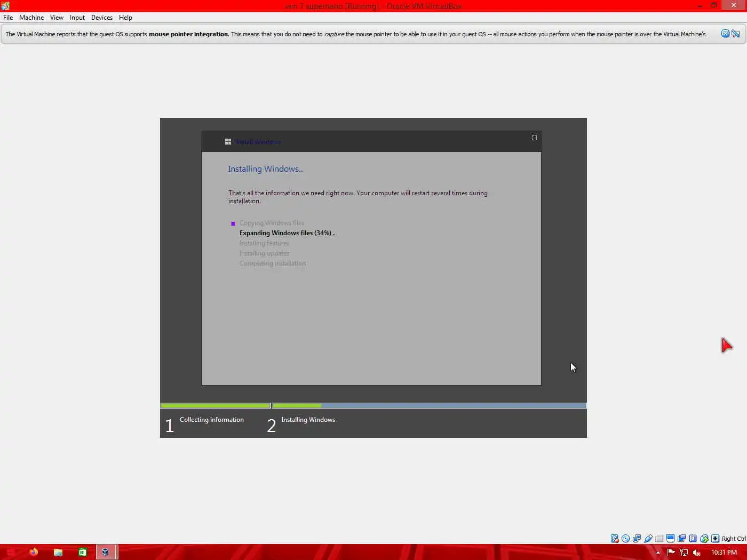Viewport: 747px width, 560px height.
Task: Click the Installing updates step
Action: point(264,253)
